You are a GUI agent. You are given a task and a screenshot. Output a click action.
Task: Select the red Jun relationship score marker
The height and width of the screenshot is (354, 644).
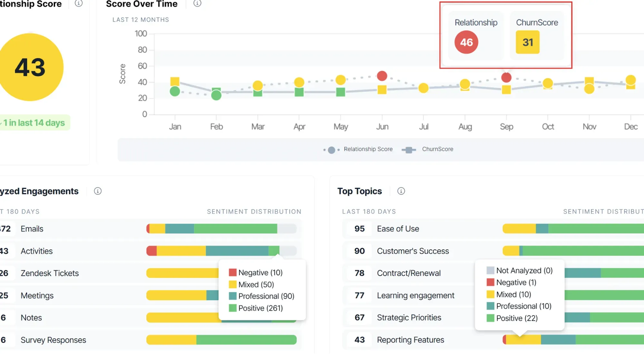pyautogui.click(x=382, y=76)
